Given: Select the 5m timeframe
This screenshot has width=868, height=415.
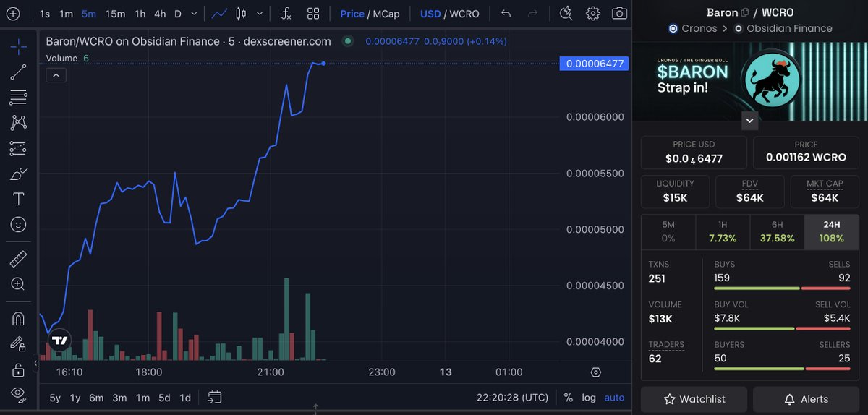Looking at the screenshot, I should 89,14.
